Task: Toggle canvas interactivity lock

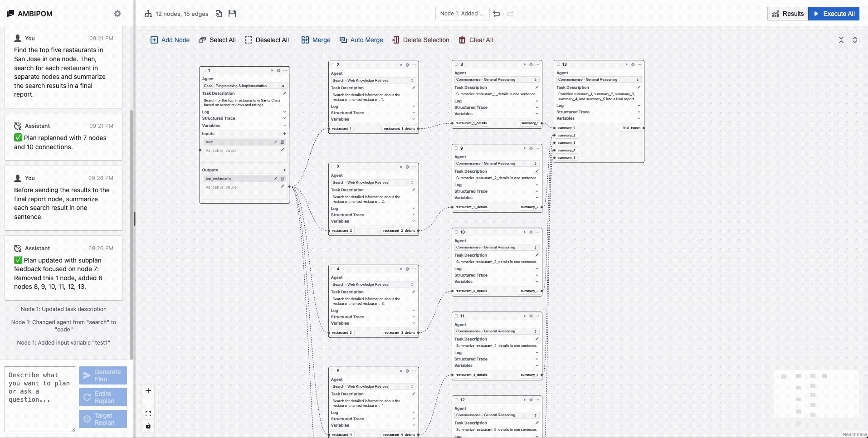Action: [148, 426]
